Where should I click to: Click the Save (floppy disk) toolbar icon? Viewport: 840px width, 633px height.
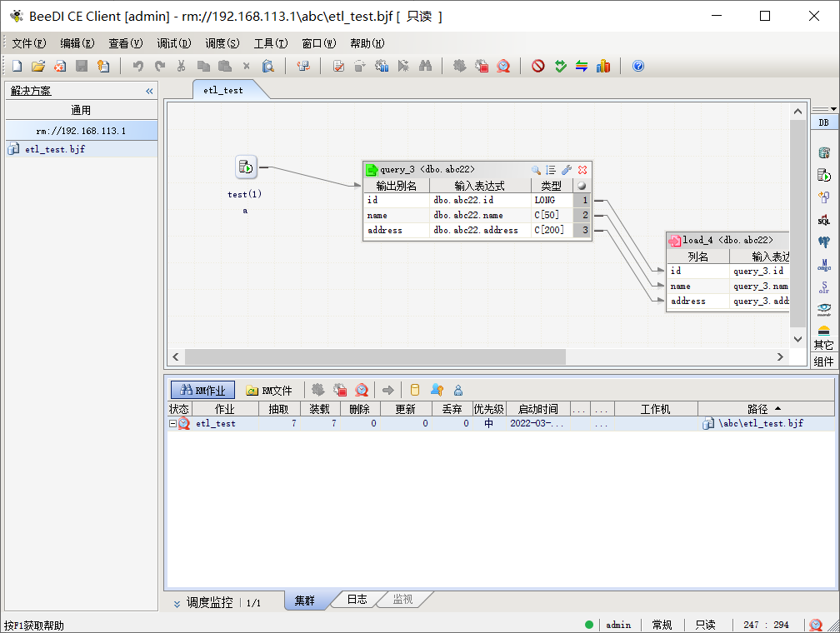[x=82, y=66]
